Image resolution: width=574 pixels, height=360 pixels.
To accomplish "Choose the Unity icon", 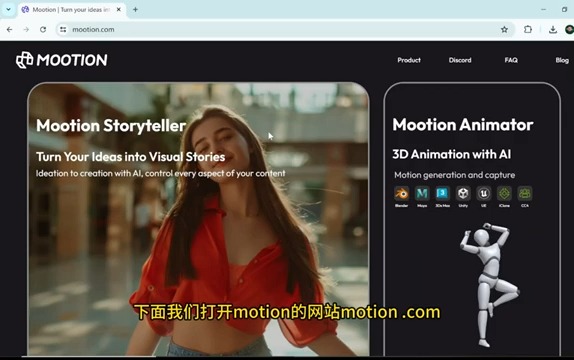I will pos(463,193).
